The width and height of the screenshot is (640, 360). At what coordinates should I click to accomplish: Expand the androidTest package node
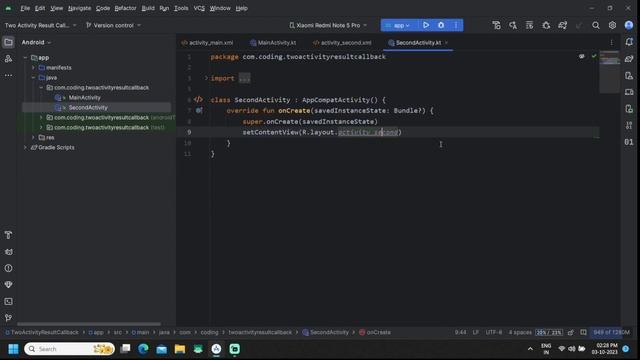click(41, 118)
